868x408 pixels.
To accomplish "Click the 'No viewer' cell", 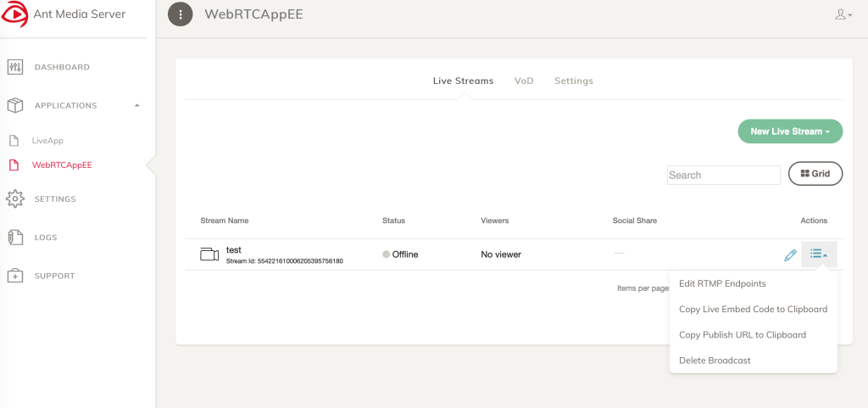I will coord(501,254).
